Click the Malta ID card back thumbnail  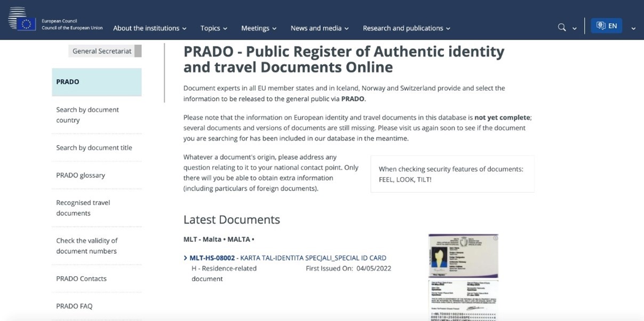463,300
